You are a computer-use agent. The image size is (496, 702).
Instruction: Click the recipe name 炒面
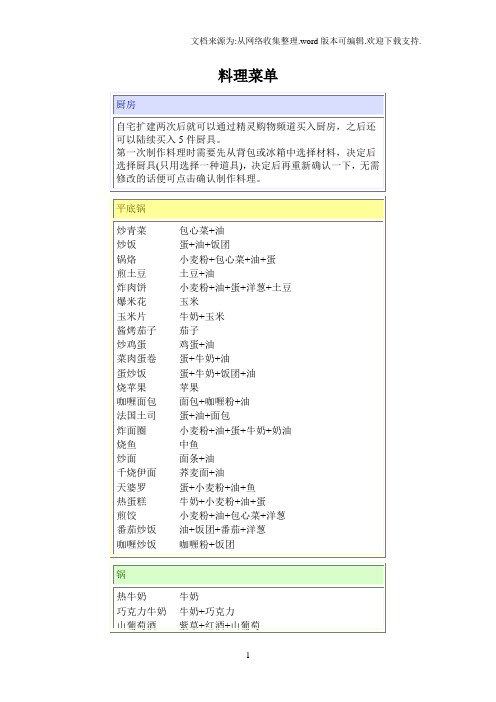127,458
